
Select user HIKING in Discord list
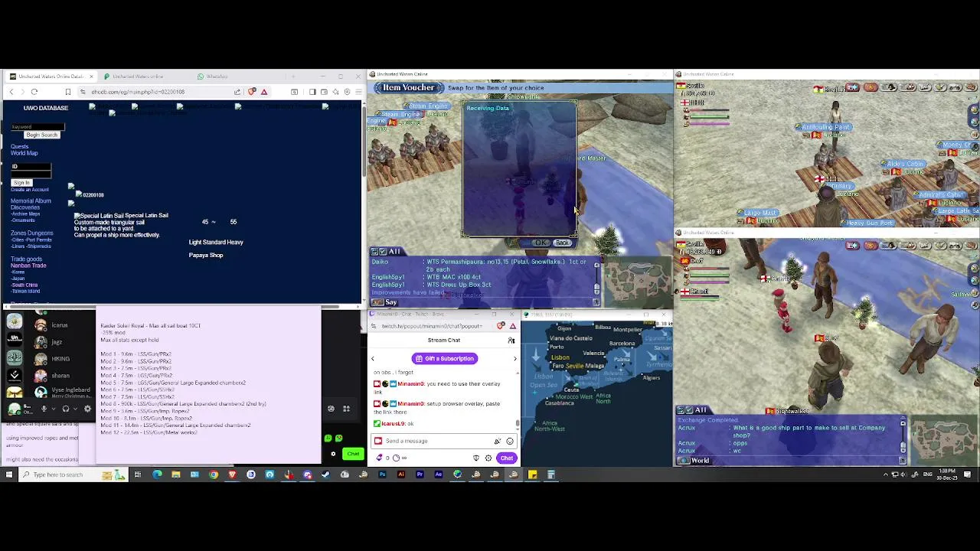click(x=60, y=358)
